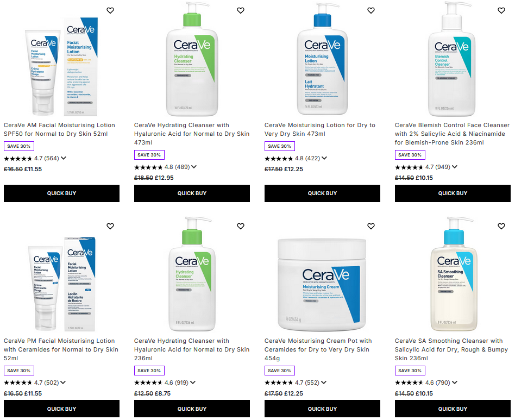Click the Blemish Control Face Cleanser title link
Viewport: 515px width, 420px height.
coord(453,133)
